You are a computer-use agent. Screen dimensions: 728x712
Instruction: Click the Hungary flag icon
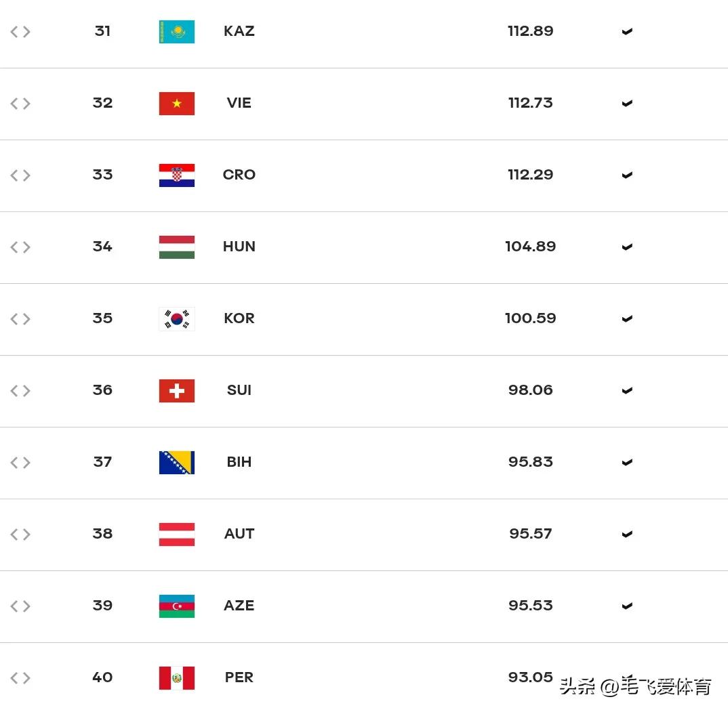[176, 247]
